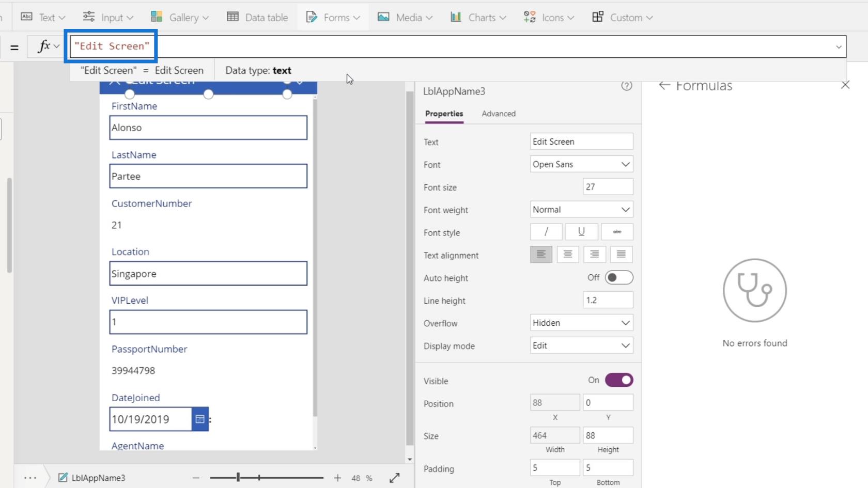Toggle the Visible switch off
Viewport: 868px width, 488px height.
tap(619, 380)
